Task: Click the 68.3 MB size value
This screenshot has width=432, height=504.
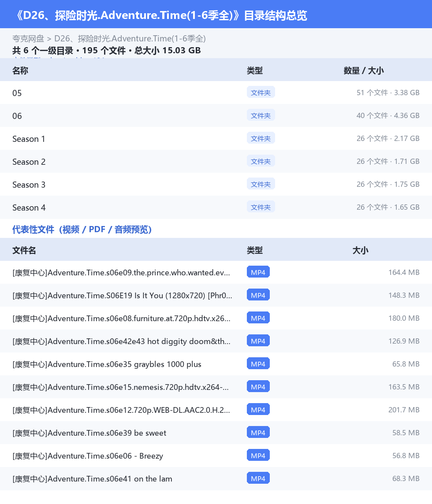Action: point(406,478)
